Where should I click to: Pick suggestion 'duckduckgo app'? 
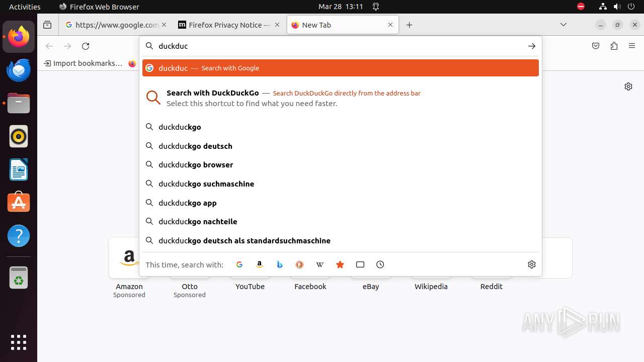point(341,203)
